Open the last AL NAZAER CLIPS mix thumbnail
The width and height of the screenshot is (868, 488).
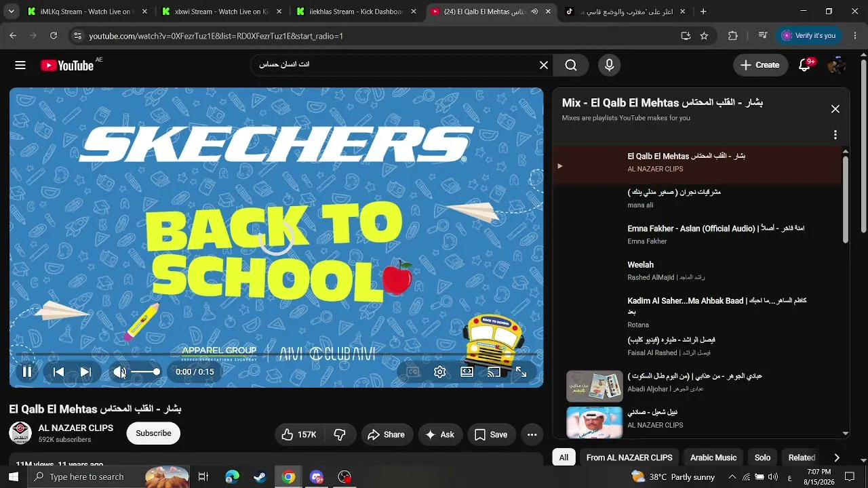click(x=595, y=422)
